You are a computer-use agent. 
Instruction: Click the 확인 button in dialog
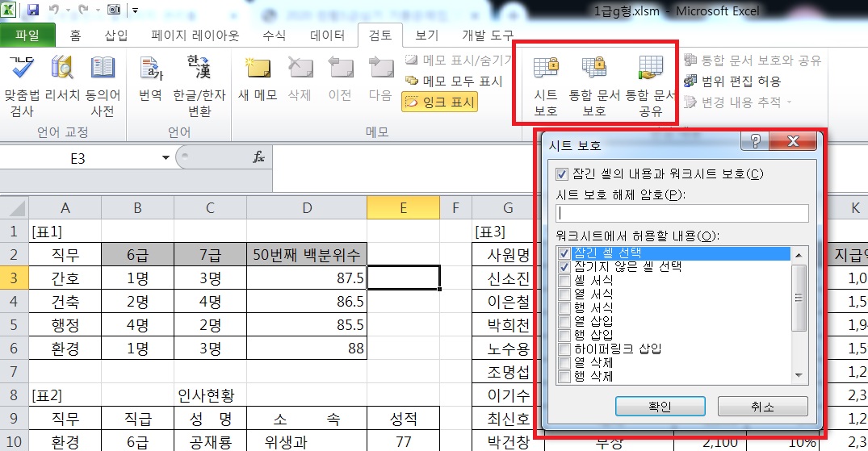coord(660,405)
